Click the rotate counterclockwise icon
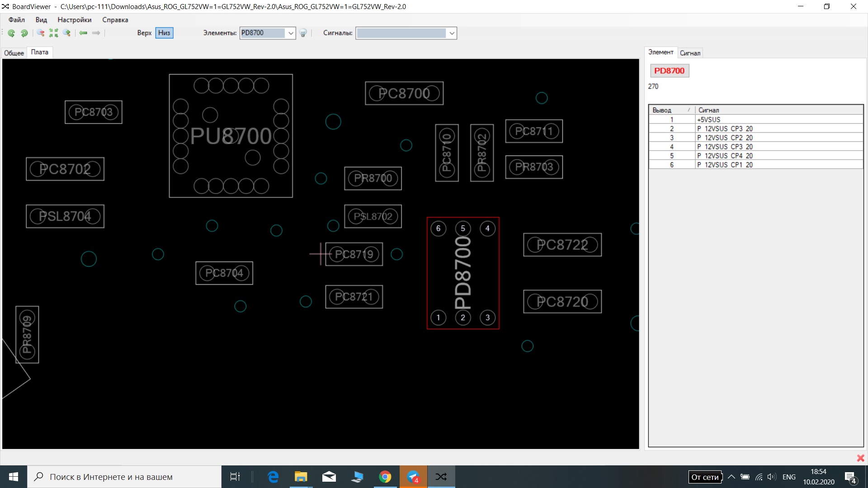The height and width of the screenshot is (488, 868). point(11,33)
